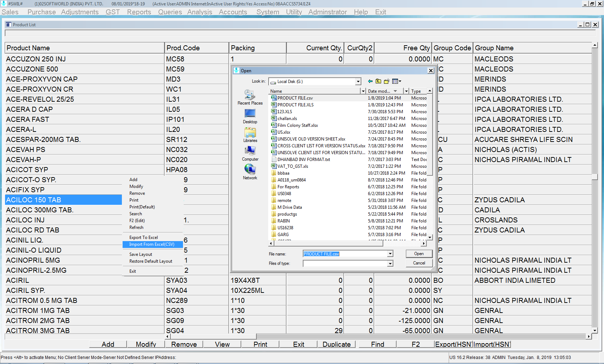The image size is (604, 364).
Task: Open the Date modified column filter arrow
Action: pos(406,91)
